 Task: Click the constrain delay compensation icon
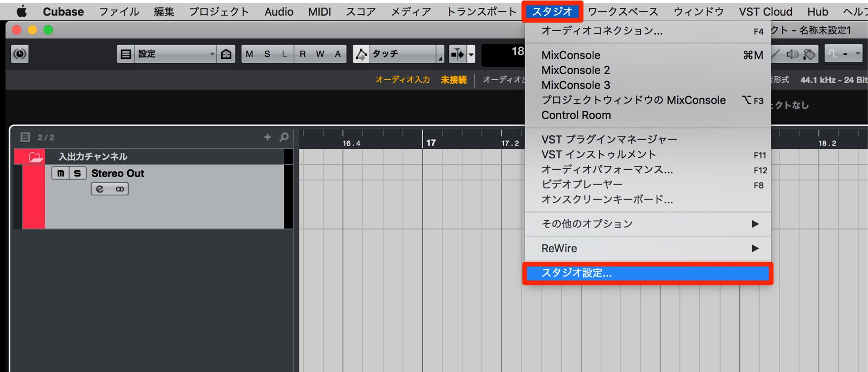[x=226, y=54]
